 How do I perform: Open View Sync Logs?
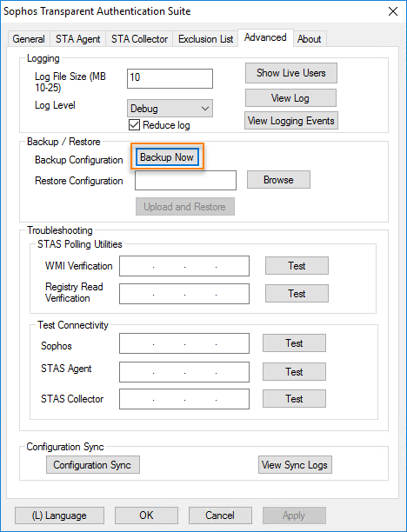pyautogui.click(x=295, y=464)
